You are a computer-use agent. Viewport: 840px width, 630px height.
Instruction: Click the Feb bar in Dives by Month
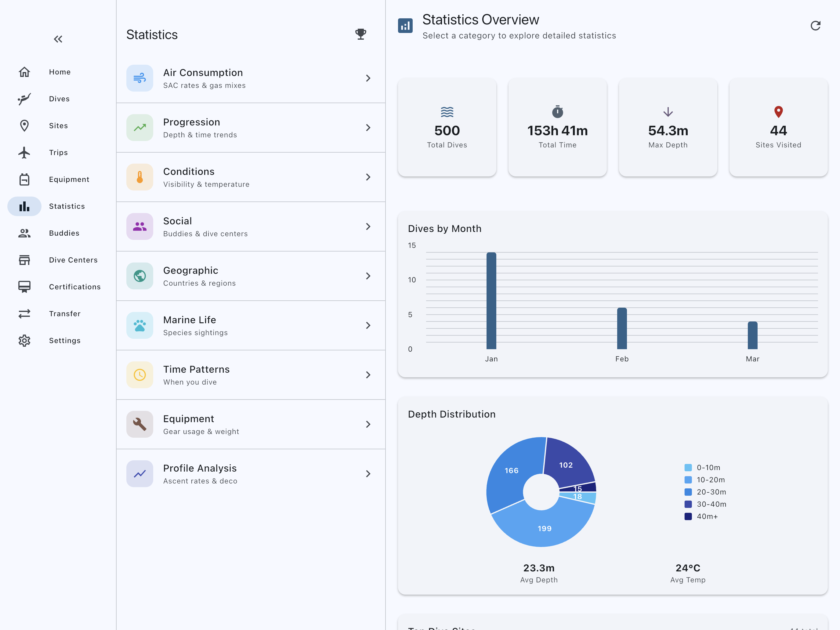click(622, 328)
